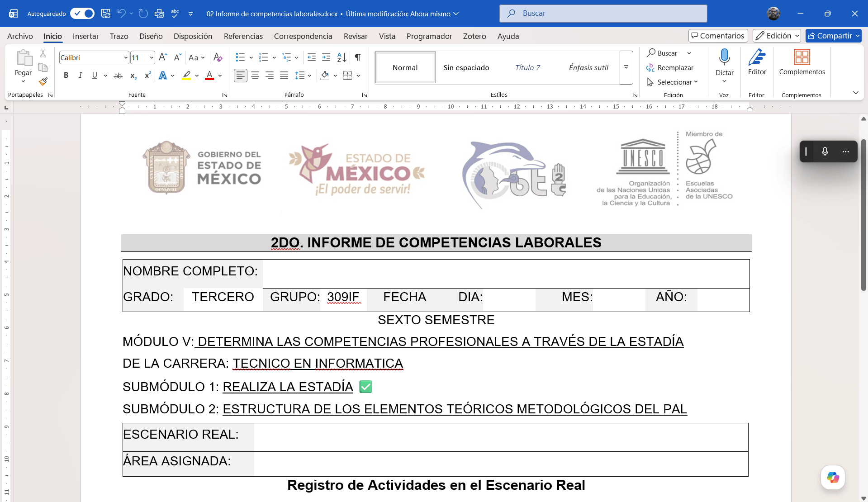
Task: Increase font size with the A-up icon
Action: point(163,57)
